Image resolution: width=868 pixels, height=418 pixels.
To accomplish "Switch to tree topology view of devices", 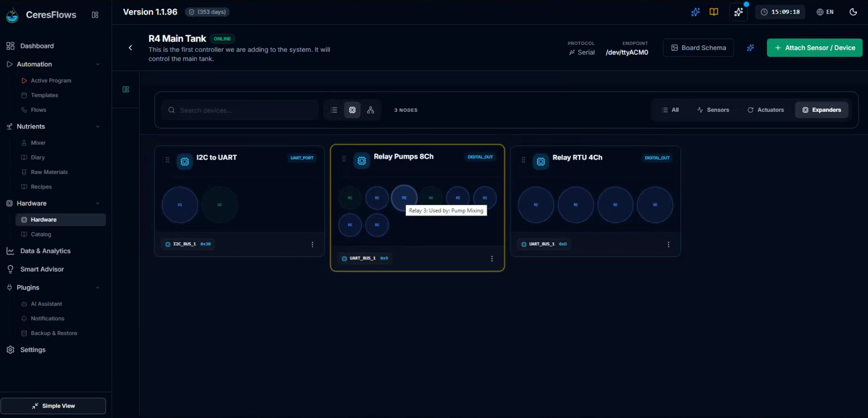I will (371, 110).
